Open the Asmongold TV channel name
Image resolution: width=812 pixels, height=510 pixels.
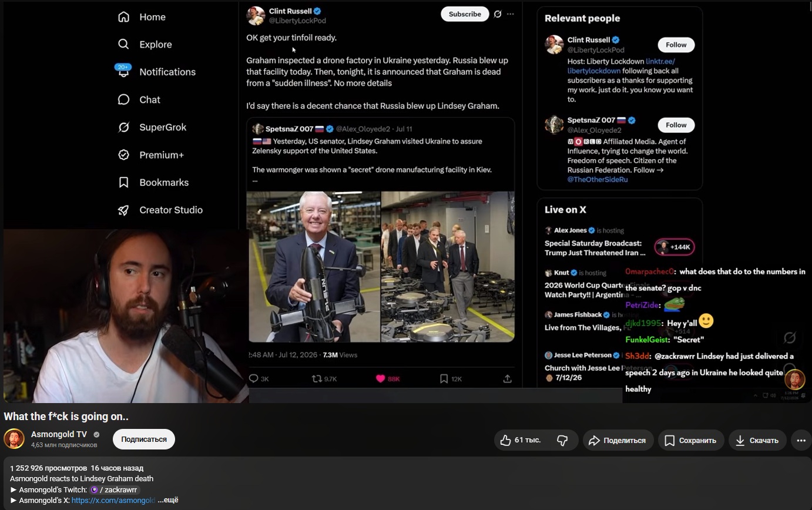(x=59, y=434)
